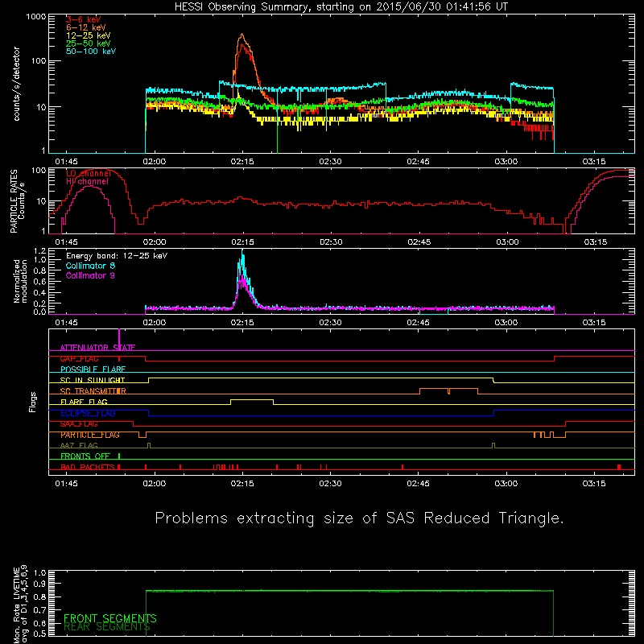The image size is (644, 644).
Task: Click the SC_TRANSMITTER flag label
Action: tap(93, 391)
